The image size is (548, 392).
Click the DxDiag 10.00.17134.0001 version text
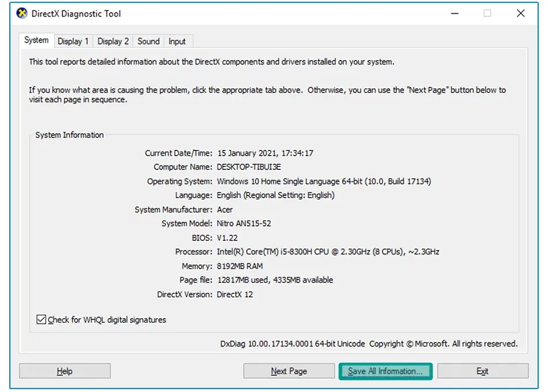coord(292,344)
